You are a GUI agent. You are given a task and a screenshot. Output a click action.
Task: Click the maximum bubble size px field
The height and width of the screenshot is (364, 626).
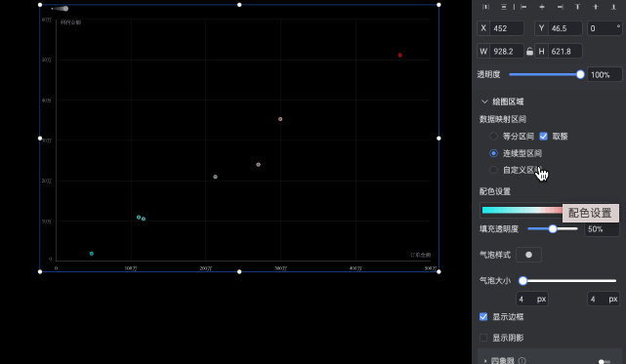(604, 299)
